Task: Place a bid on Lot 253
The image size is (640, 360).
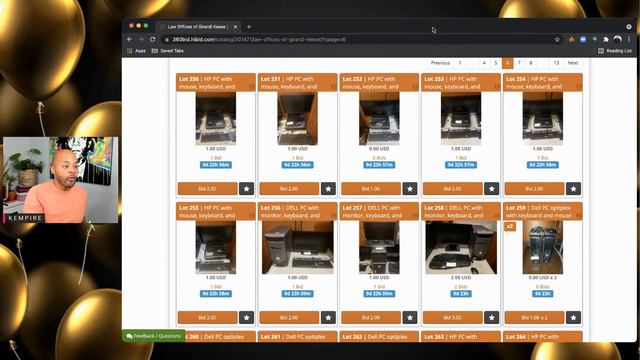Action: coord(452,189)
